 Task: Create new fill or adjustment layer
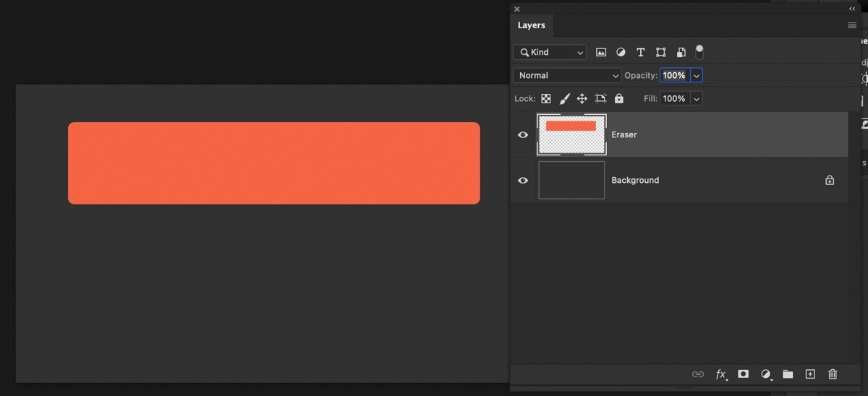766,374
